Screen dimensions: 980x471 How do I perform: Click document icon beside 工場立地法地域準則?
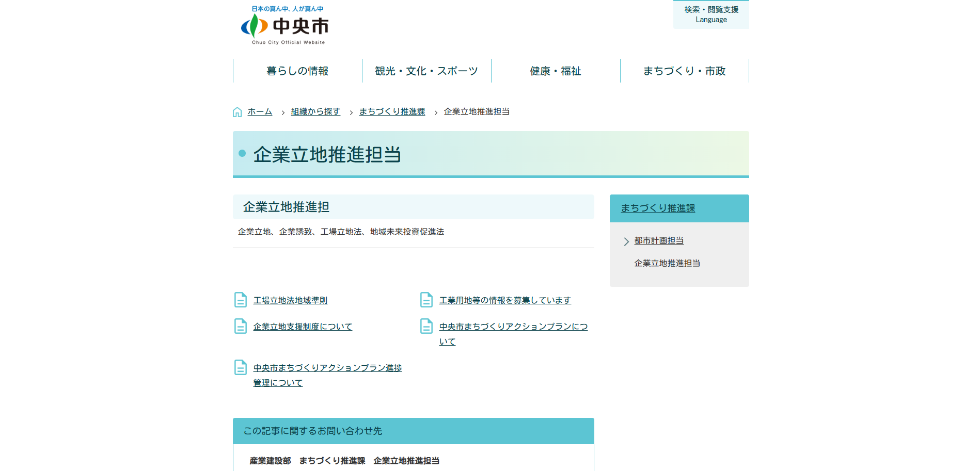tap(241, 300)
